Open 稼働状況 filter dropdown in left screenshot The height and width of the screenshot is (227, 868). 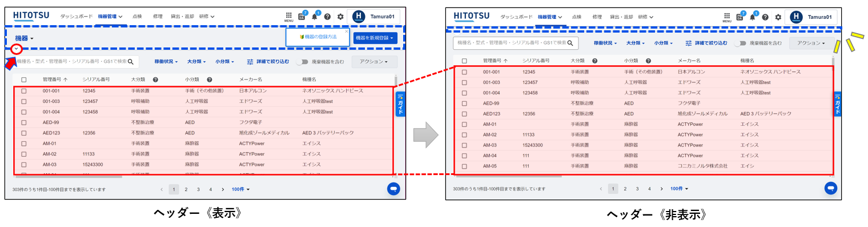coord(166,61)
